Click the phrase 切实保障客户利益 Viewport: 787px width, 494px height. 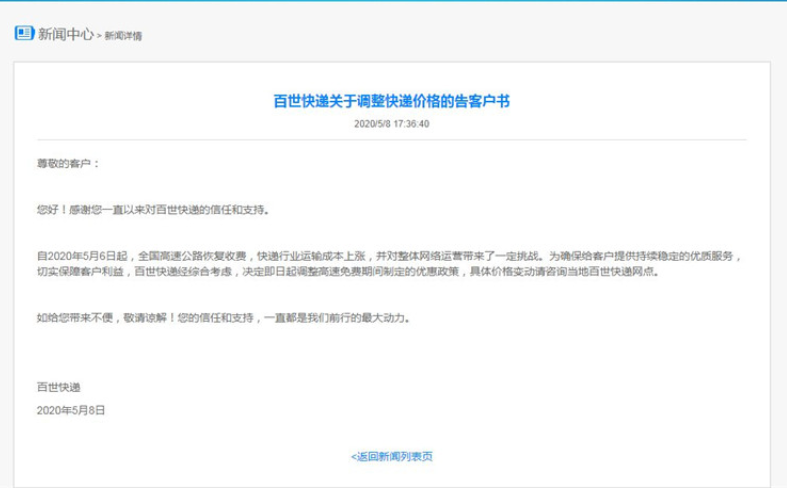point(82,272)
